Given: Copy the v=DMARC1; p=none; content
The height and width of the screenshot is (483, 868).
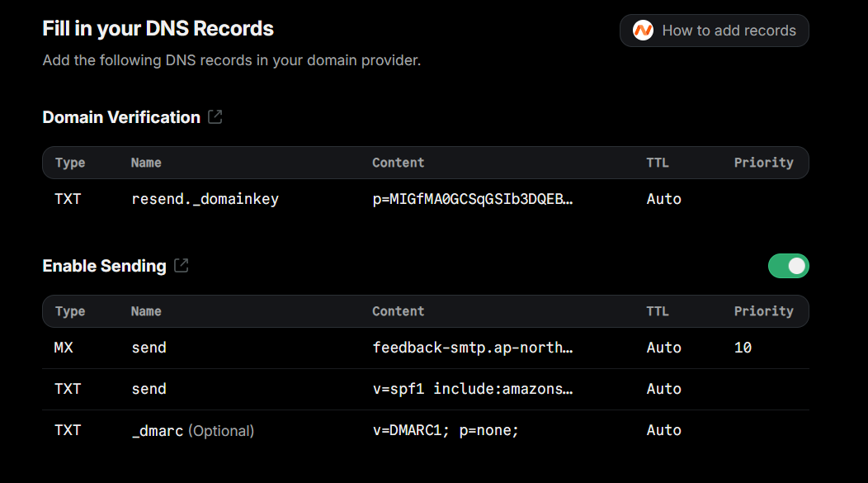Looking at the screenshot, I should click(x=446, y=430).
